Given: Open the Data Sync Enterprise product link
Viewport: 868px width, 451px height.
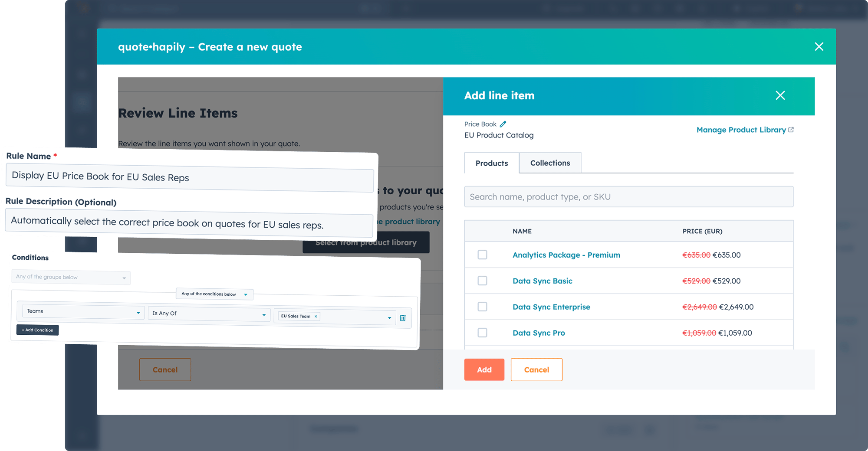Looking at the screenshot, I should click(551, 307).
